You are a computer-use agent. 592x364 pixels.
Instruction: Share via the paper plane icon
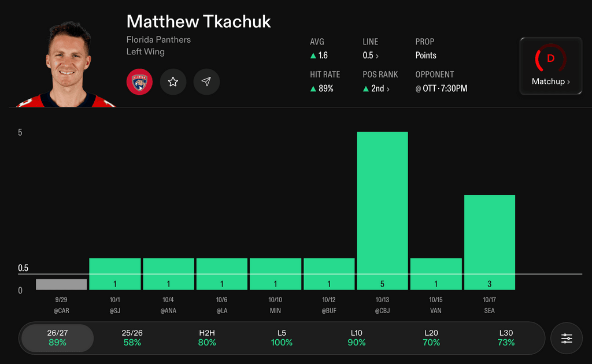pos(206,81)
